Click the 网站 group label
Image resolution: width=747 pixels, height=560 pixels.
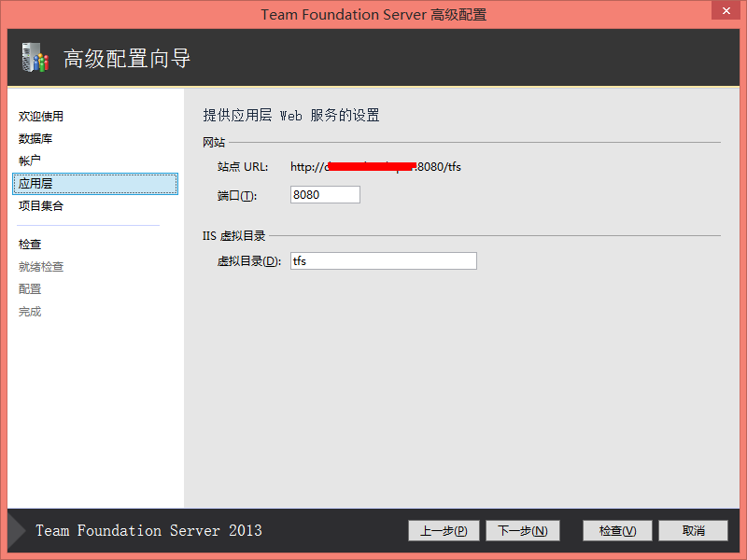coord(214,142)
